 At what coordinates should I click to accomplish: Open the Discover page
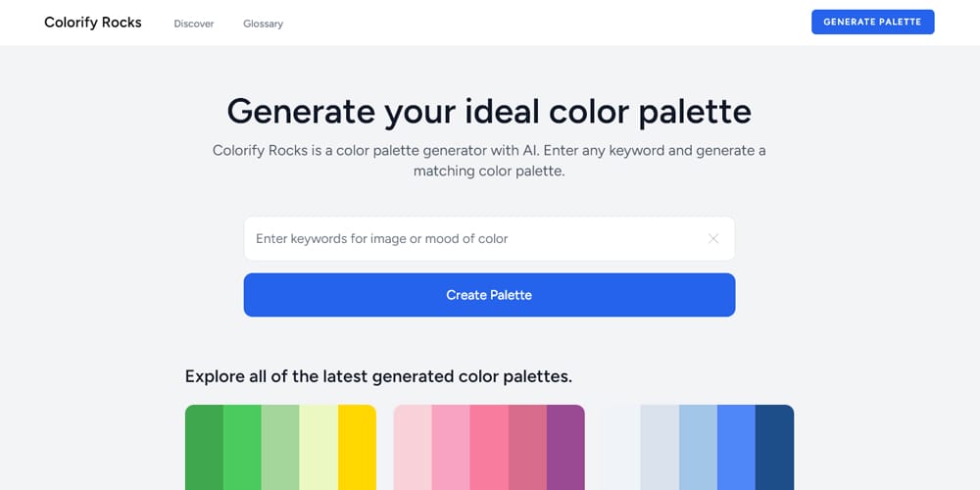[194, 24]
